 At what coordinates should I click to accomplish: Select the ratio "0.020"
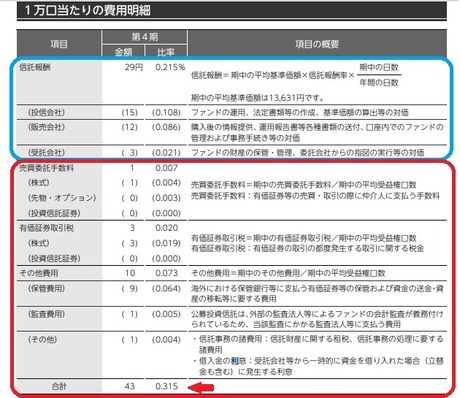click(x=166, y=228)
